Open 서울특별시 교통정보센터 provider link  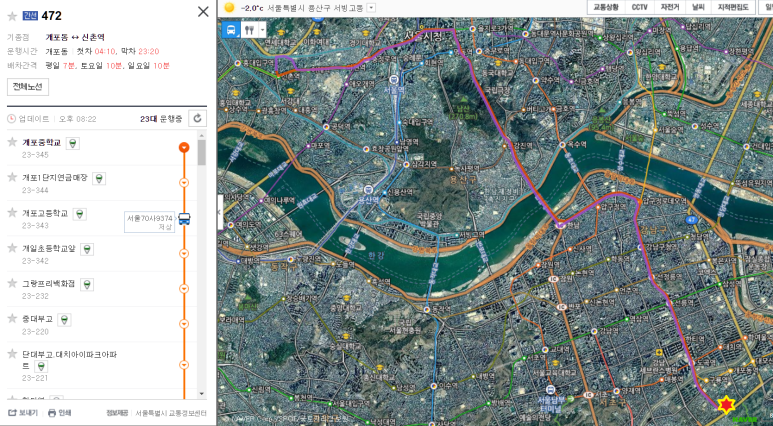click(171, 413)
